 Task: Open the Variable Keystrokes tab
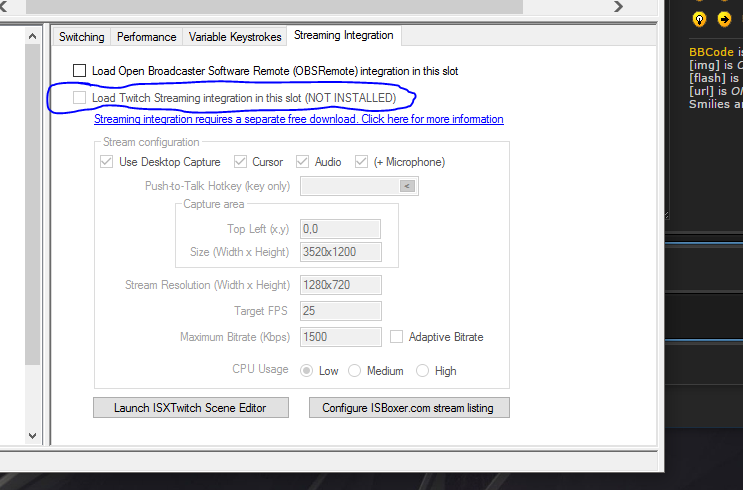[235, 37]
